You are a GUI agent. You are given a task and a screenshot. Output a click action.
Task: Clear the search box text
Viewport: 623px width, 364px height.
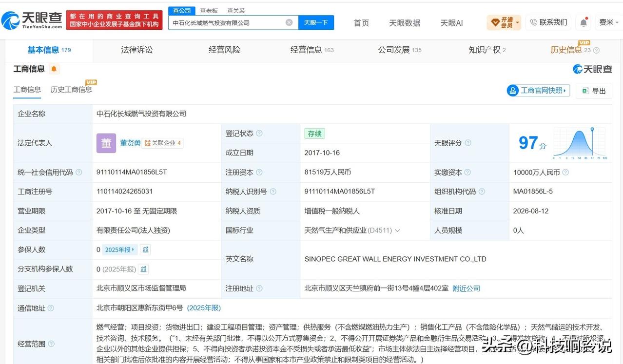point(289,22)
